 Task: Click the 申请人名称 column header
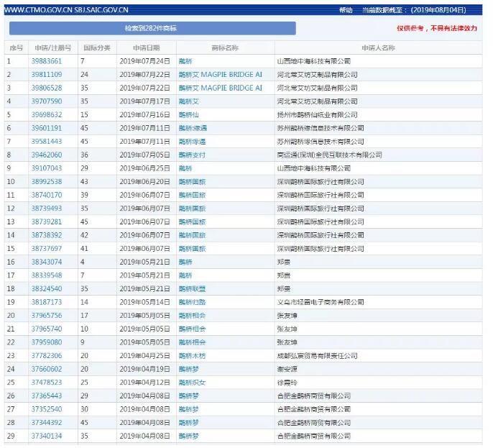click(x=378, y=47)
